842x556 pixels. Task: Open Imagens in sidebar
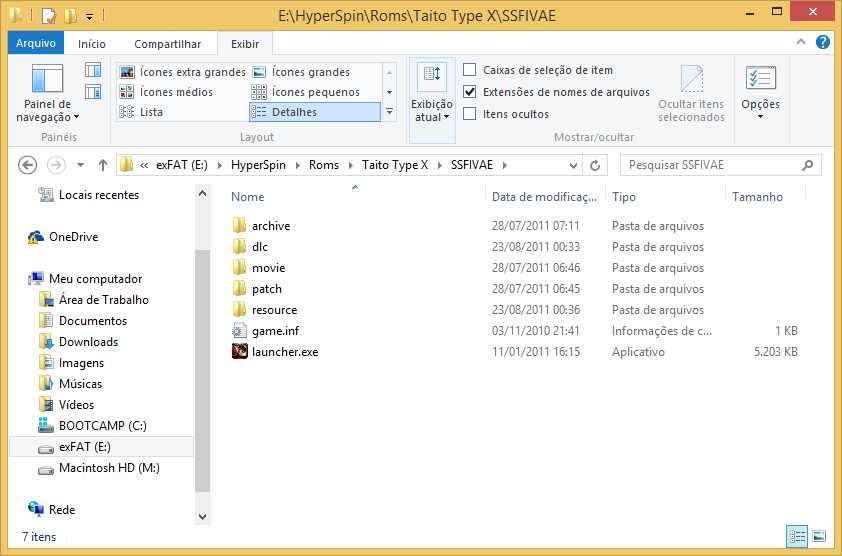tap(72, 362)
